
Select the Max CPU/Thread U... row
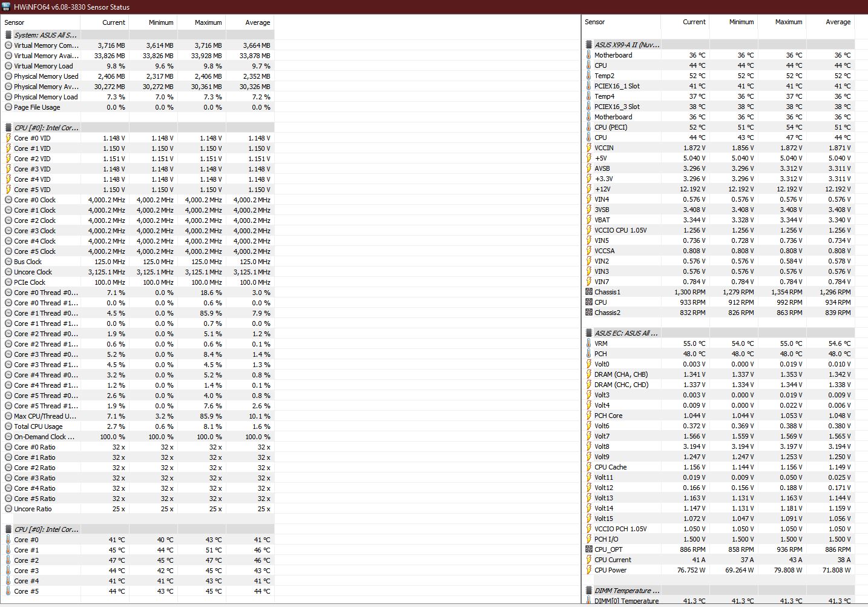click(139, 416)
